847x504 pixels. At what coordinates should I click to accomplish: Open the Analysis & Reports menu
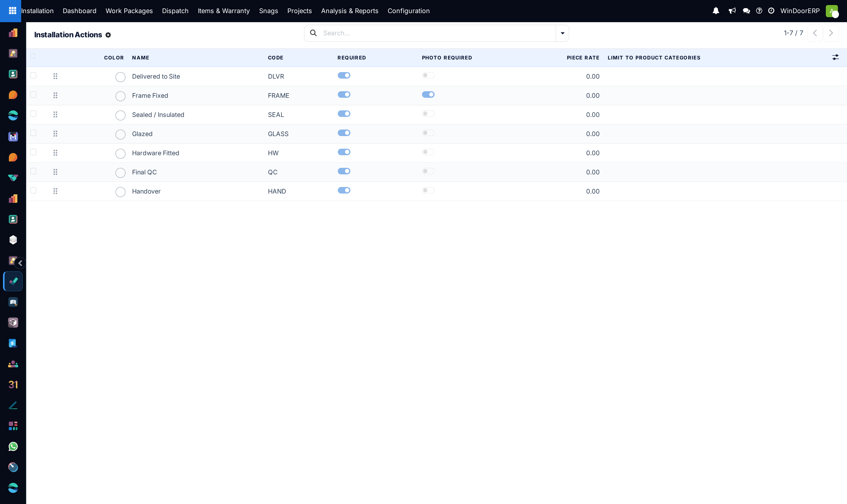350,11
